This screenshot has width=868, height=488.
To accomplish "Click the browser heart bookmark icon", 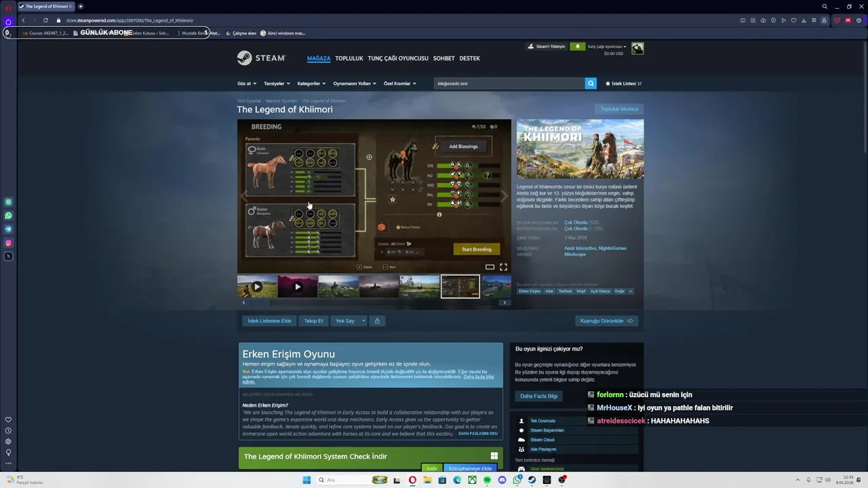I will point(794,20).
